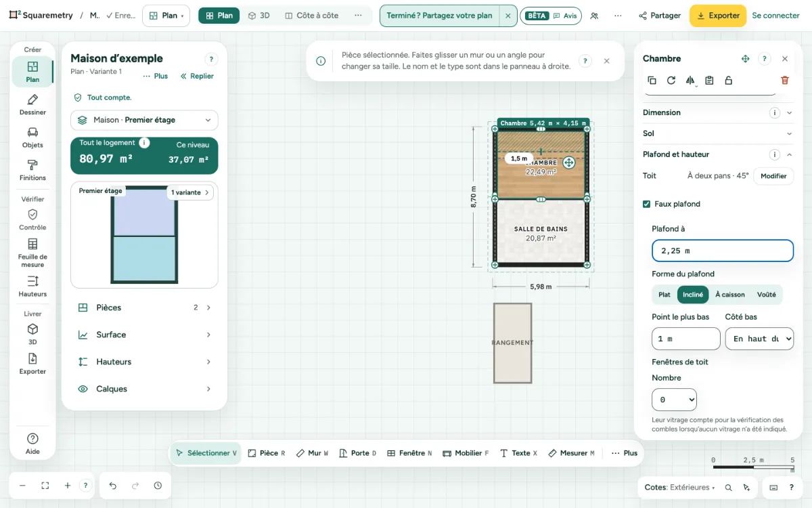Click Modifier next to the roof setting

(x=773, y=176)
